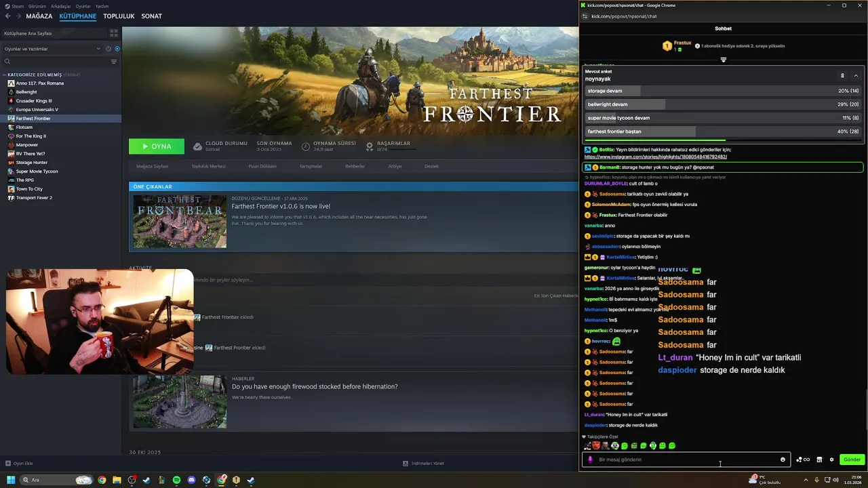Screen dimensions: 868x488
Task: Open the Tartışmalar link
Action: pyautogui.click(x=311, y=166)
